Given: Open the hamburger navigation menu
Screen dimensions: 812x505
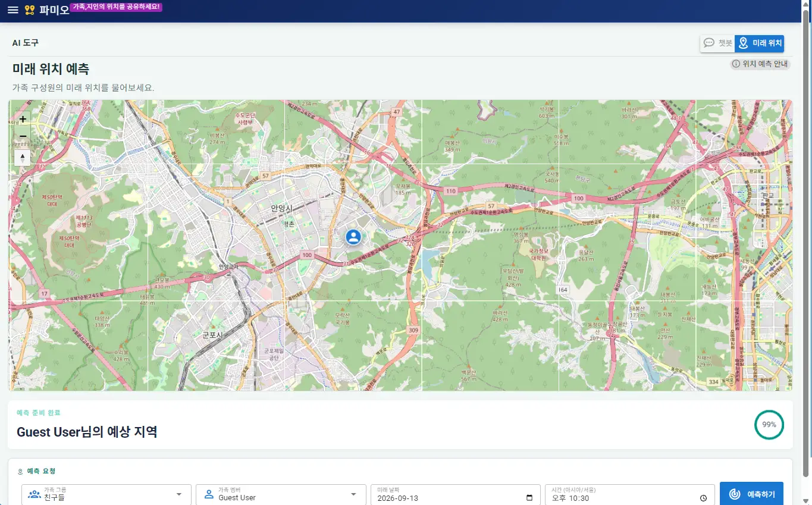Looking at the screenshot, I should click(13, 10).
